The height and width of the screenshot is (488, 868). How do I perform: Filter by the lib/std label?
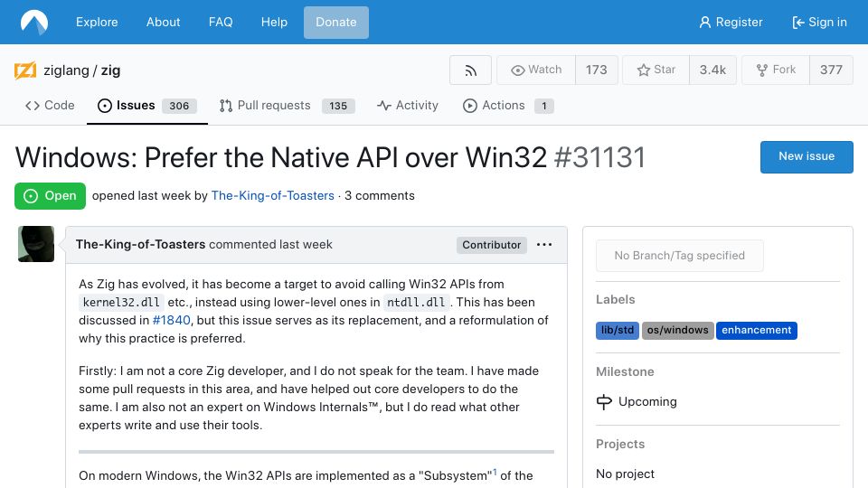pyautogui.click(x=618, y=331)
